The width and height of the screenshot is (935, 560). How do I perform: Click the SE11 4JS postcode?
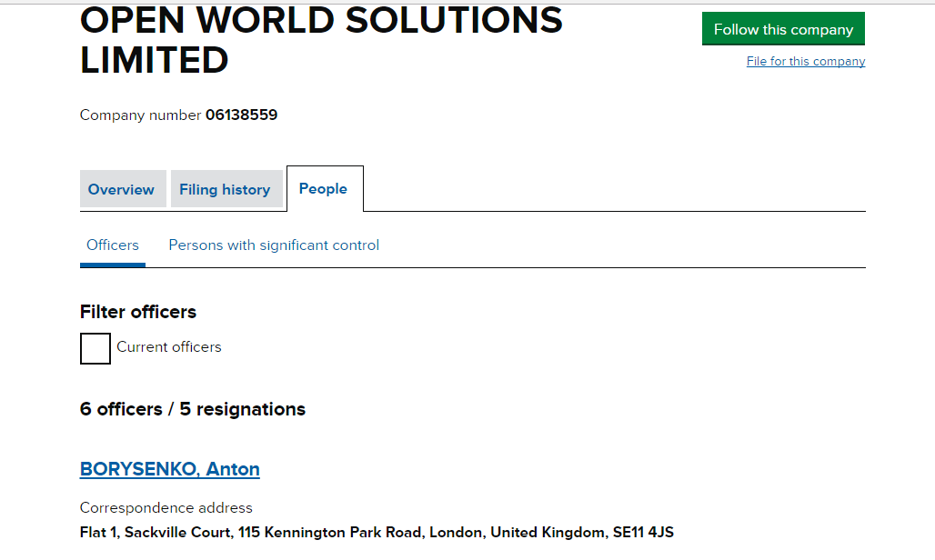click(643, 532)
